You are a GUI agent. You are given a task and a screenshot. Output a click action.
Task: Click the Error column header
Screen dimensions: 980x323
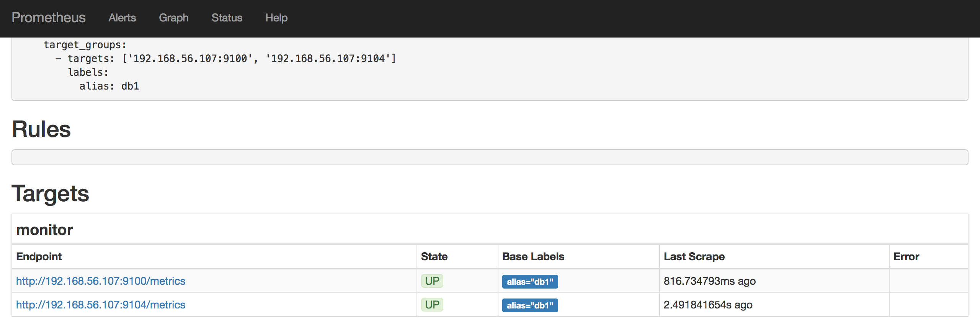coord(905,256)
